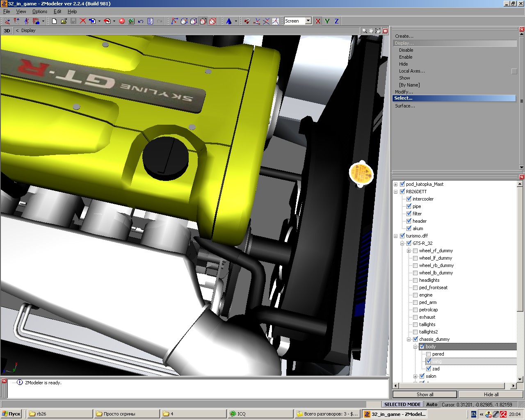This screenshot has height=420, width=525.
Task: Click the green textures browser icon
Action: point(131,21)
